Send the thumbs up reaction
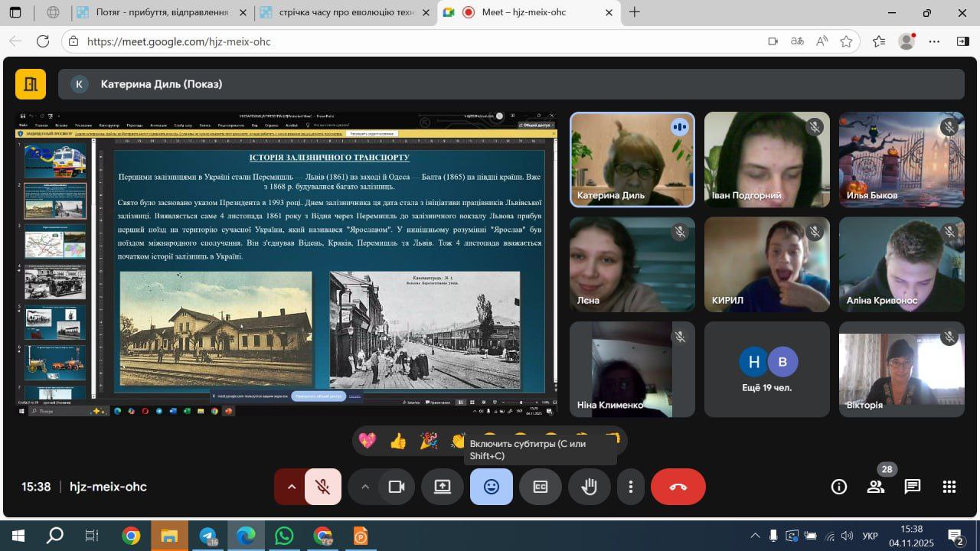The height and width of the screenshot is (551, 980). coord(398,441)
